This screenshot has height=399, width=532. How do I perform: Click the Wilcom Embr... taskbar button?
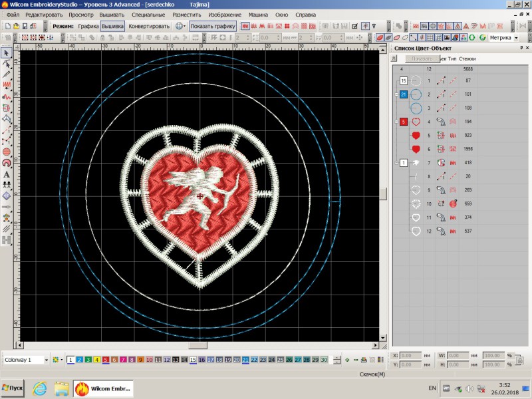[x=104, y=389]
